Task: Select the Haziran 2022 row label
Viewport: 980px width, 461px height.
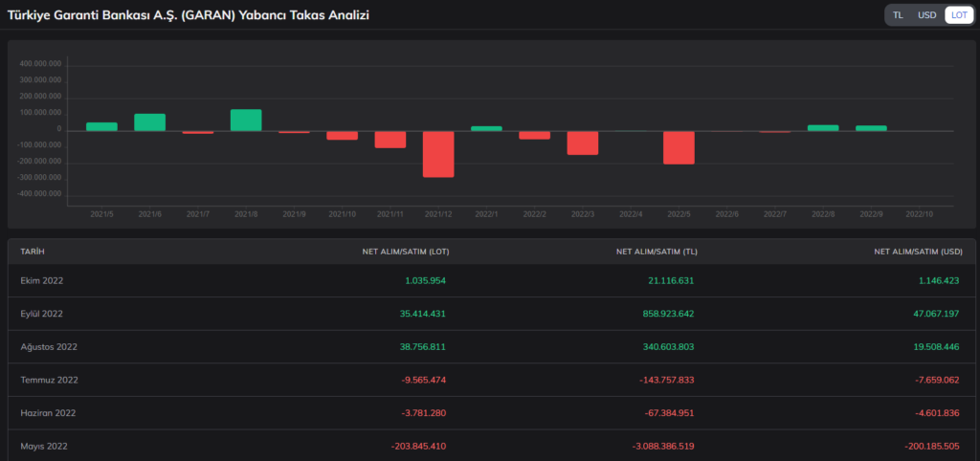Action: pos(48,413)
